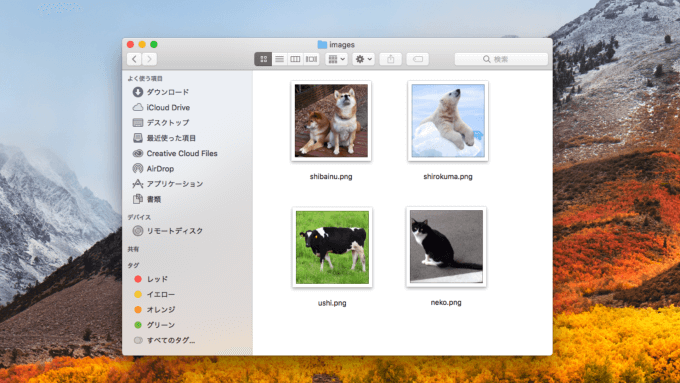
Task: Click the ushi.png file name
Action: (332, 303)
